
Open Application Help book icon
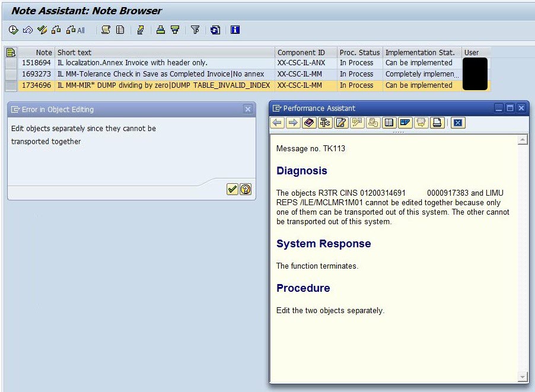309,123
